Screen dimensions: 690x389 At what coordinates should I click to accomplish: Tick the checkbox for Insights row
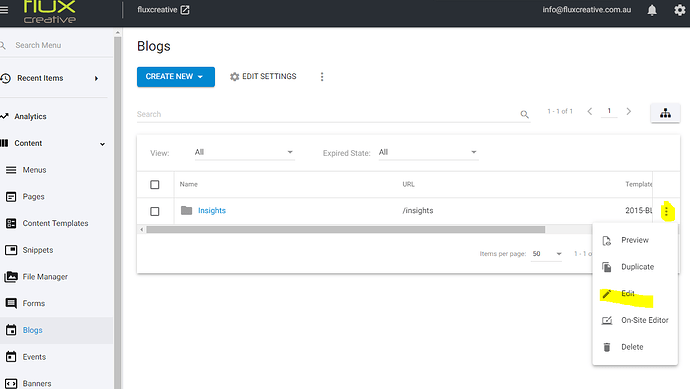(x=154, y=212)
